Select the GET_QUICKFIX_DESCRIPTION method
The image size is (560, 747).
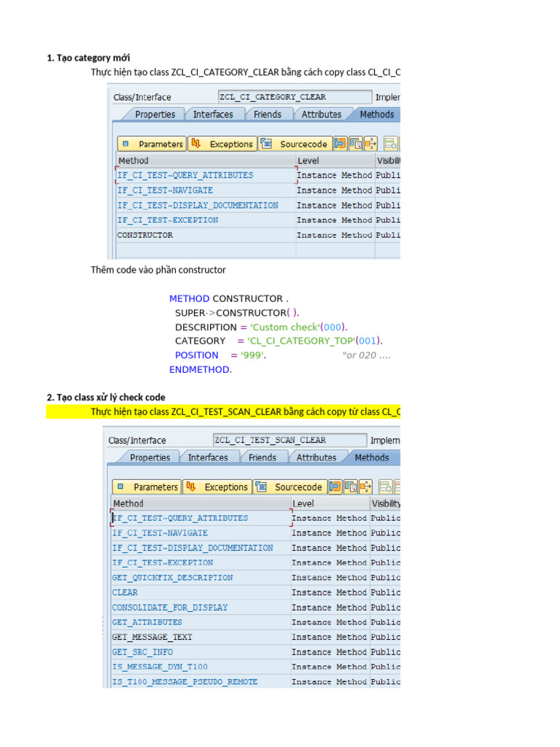coord(172,578)
